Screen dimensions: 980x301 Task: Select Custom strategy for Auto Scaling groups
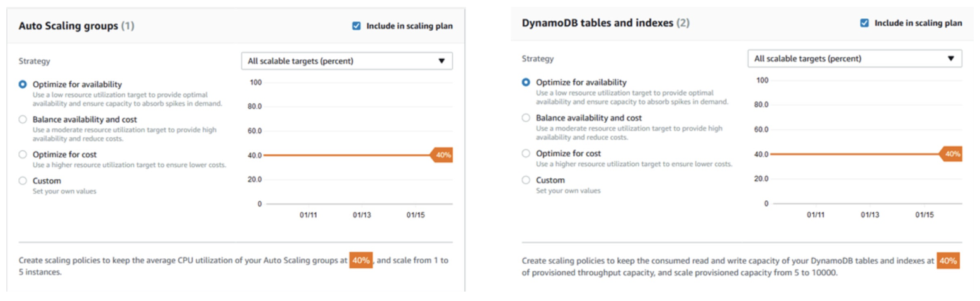coord(23,181)
